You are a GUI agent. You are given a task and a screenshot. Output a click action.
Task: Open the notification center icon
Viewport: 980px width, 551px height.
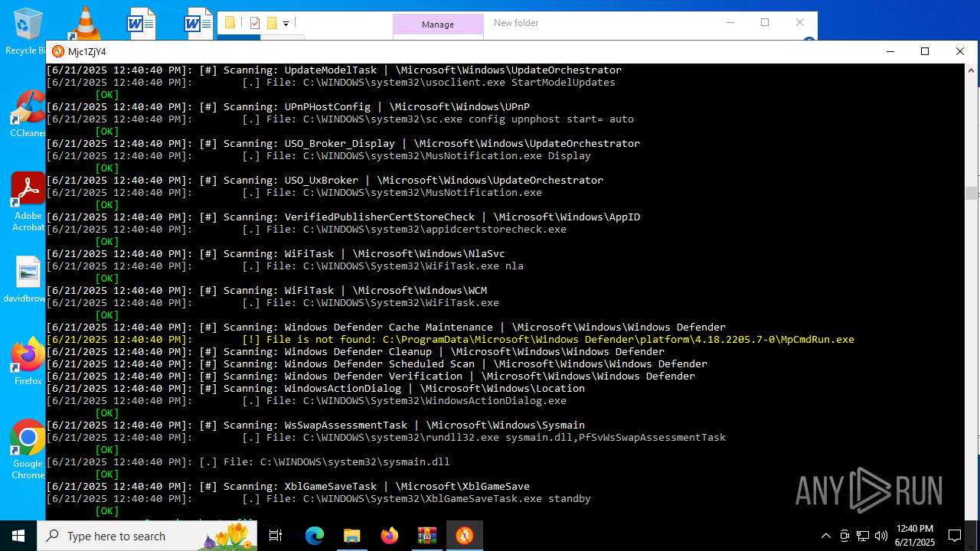[955, 536]
